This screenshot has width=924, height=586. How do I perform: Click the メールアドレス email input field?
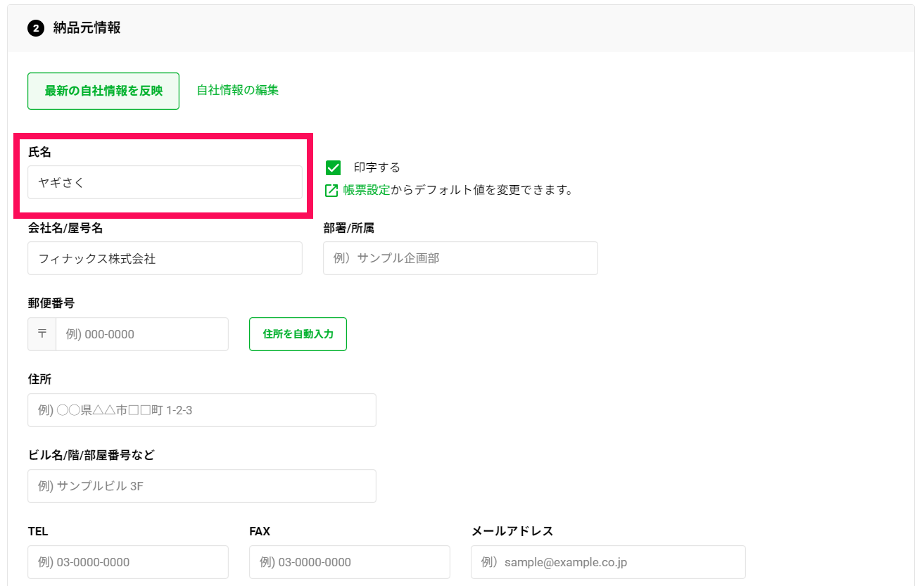(608, 562)
